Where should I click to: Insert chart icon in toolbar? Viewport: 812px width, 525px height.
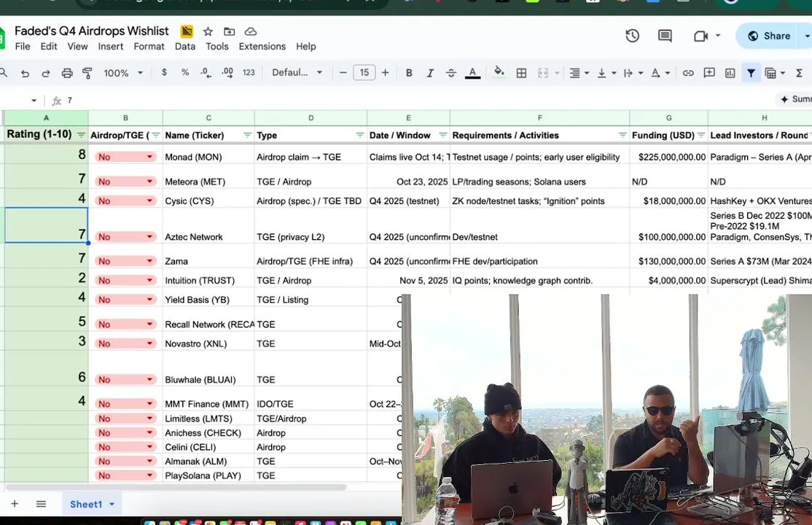pos(730,73)
